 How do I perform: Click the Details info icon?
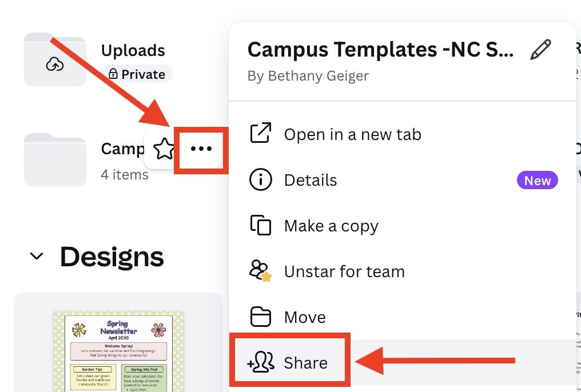click(x=261, y=179)
